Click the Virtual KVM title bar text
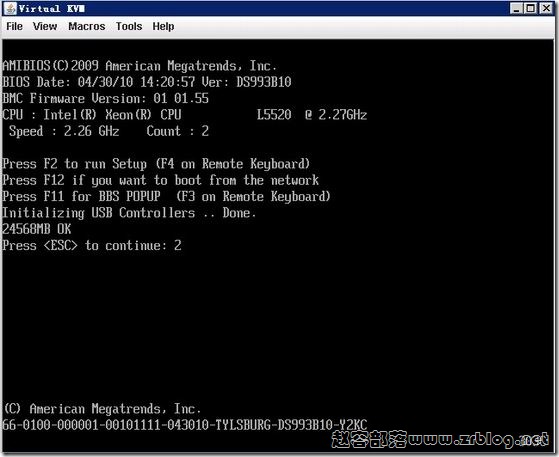Image resolution: width=559 pixels, height=457 pixels. [x=52, y=9]
